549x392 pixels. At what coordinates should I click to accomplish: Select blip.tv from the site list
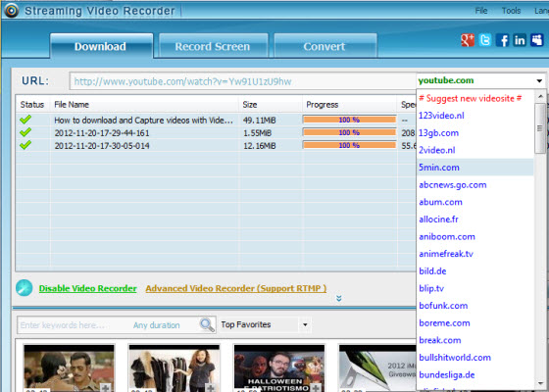pyautogui.click(x=431, y=288)
